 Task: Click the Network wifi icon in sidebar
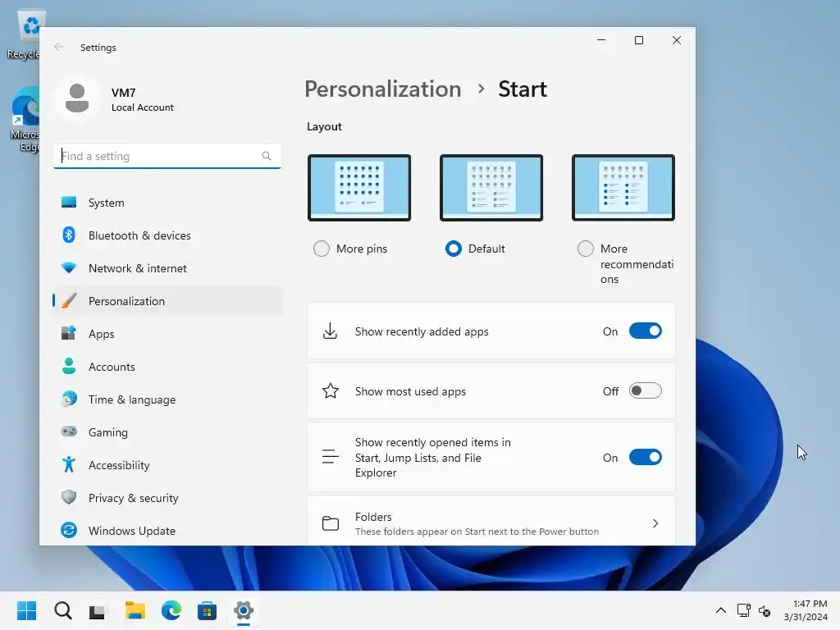point(69,268)
